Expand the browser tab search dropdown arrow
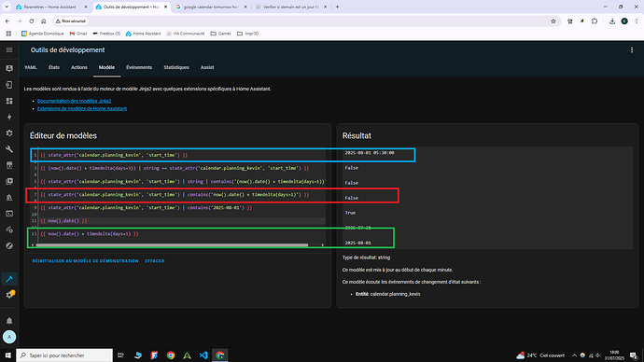644x362 pixels. [x=7, y=7]
